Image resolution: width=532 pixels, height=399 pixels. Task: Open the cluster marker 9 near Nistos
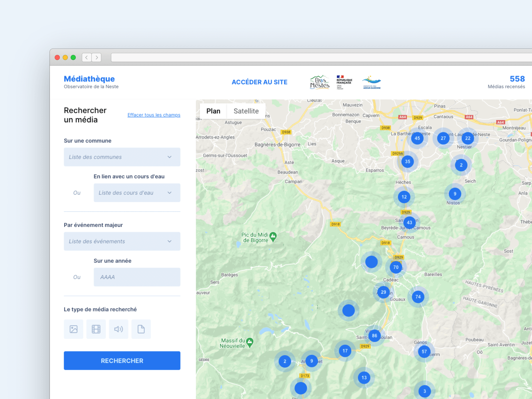pyautogui.click(x=455, y=194)
